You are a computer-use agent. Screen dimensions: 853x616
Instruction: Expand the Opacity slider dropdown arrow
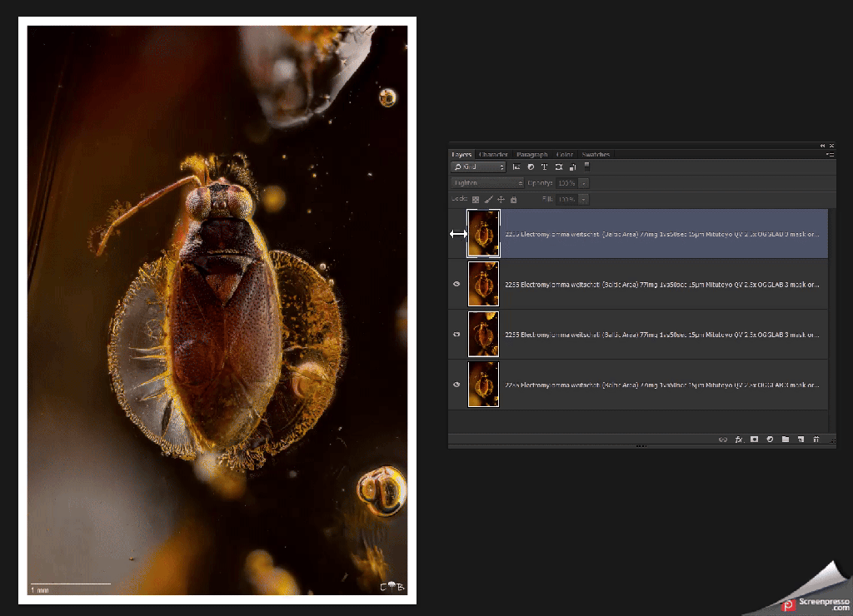click(x=584, y=183)
